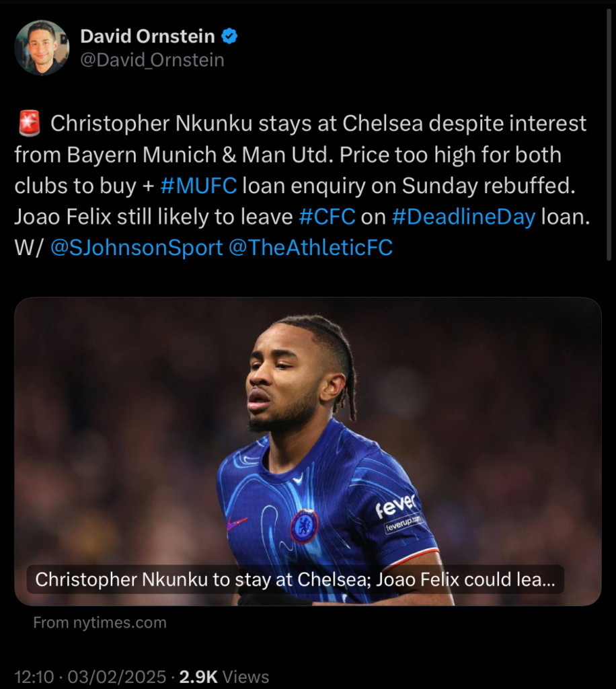Image resolution: width=616 pixels, height=689 pixels.
Task: Click the 12:10 timestamp
Action: (34, 677)
